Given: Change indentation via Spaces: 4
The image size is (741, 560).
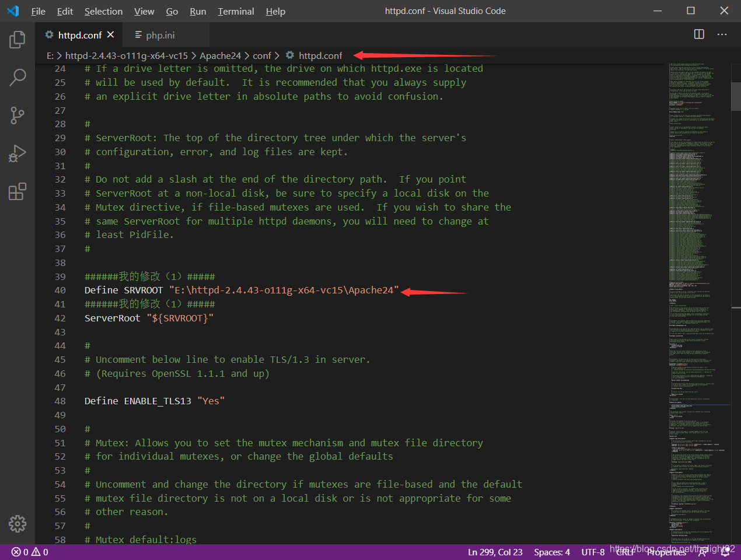Looking at the screenshot, I should click(x=552, y=552).
